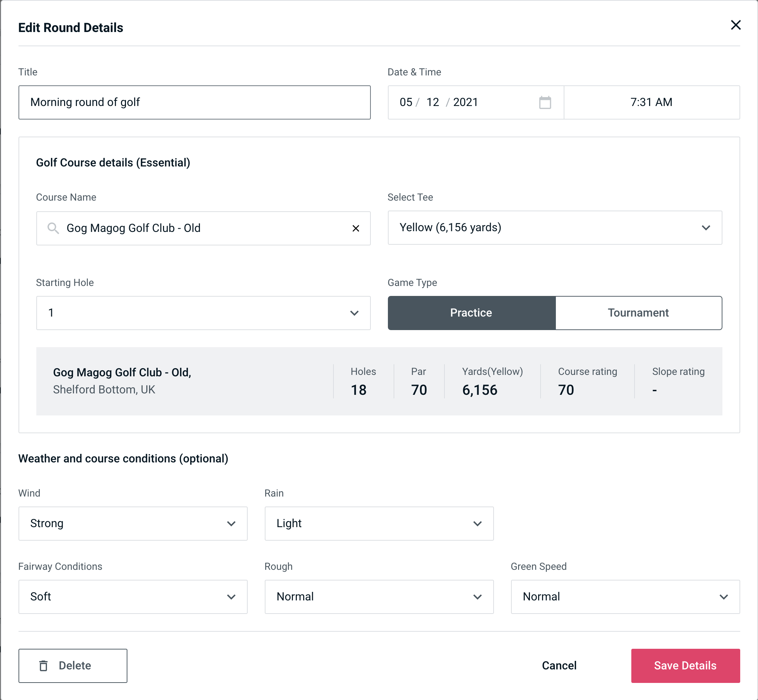Image resolution: width=758 pixels, height=700 pixels.
Task: Click the Save Details button
Action: (685, 666)
